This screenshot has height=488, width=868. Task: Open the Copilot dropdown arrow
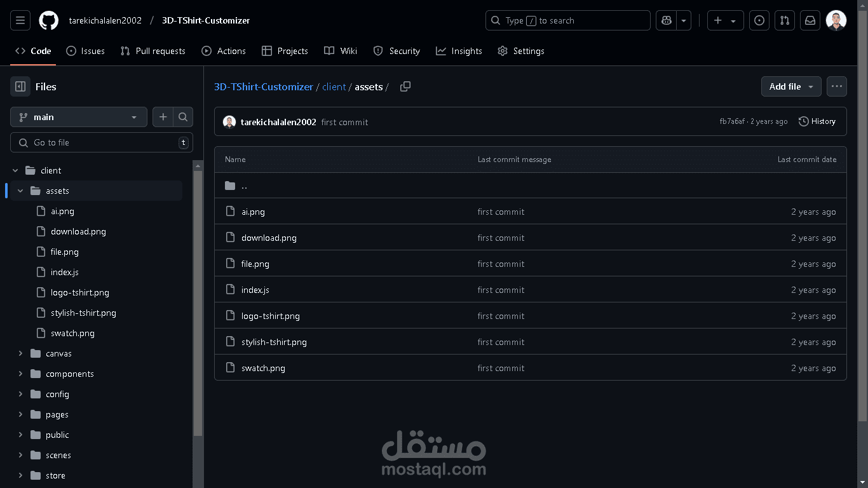[684, 20]
